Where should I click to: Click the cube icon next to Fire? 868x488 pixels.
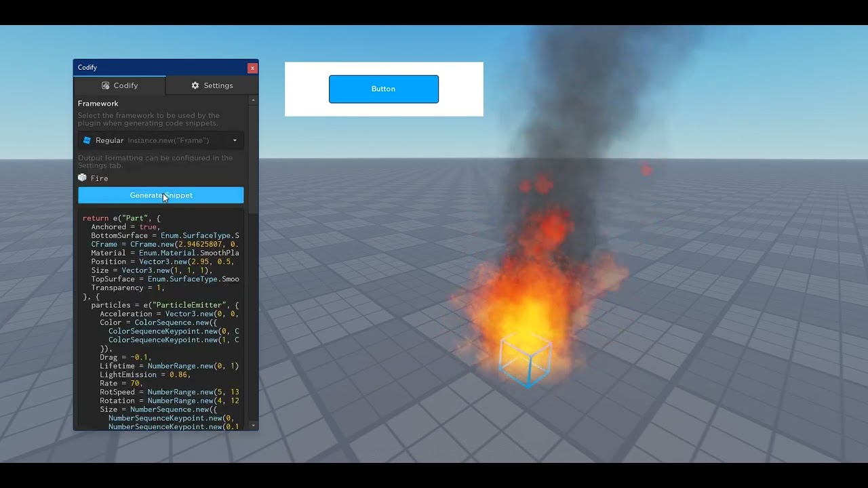pos(82,178)
